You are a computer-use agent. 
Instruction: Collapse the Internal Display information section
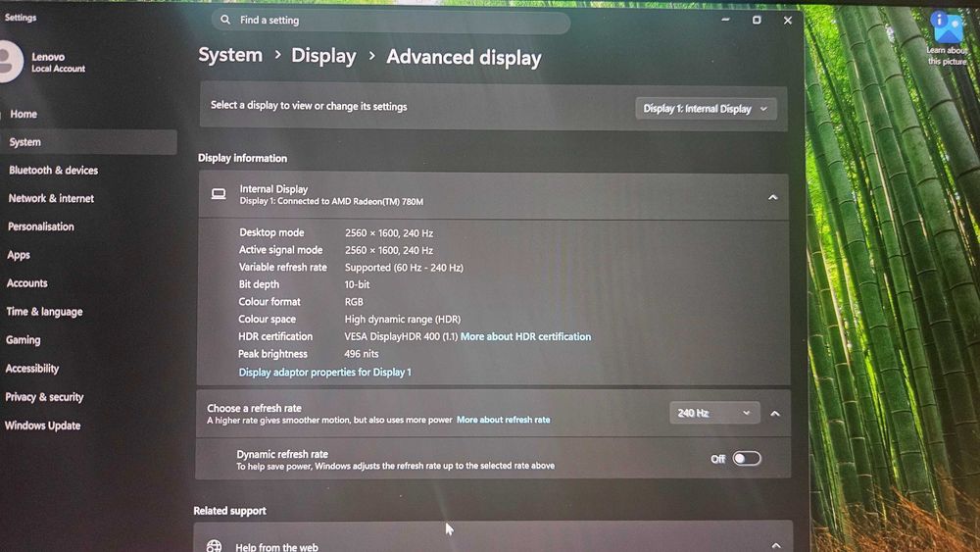772,197
